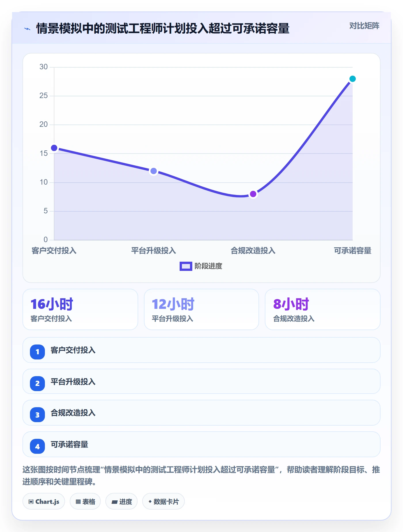The image size is (403, 532).
Task: Open the 合规改造投入 list row text
Action: 73,413
